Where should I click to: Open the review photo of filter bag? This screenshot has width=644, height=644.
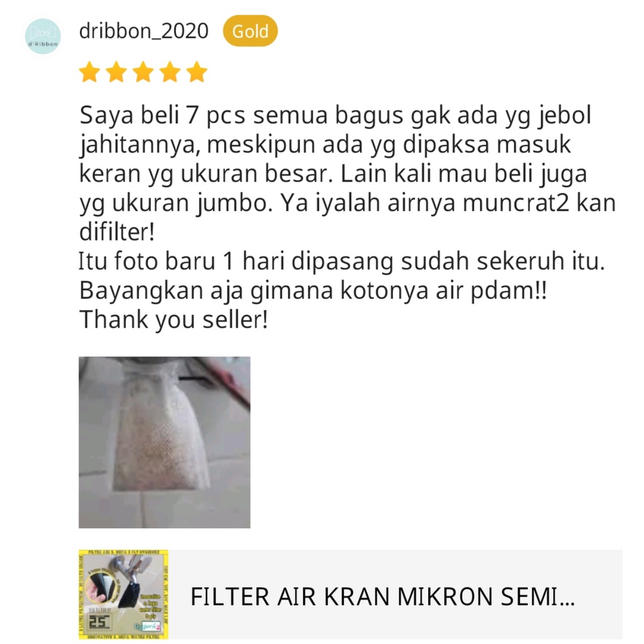(164, 442)
